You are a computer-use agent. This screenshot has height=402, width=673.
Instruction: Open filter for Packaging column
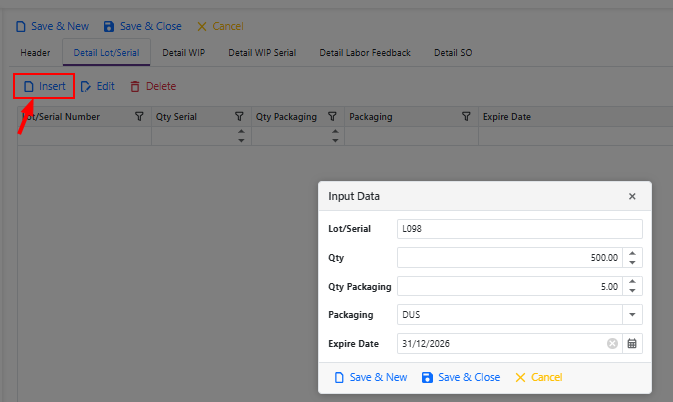466,116
